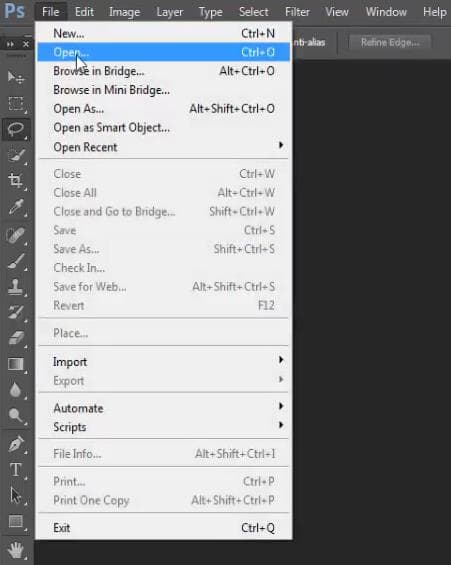Select the Clone Stamp tool
The image size is (451, 565).
point(16,287)
